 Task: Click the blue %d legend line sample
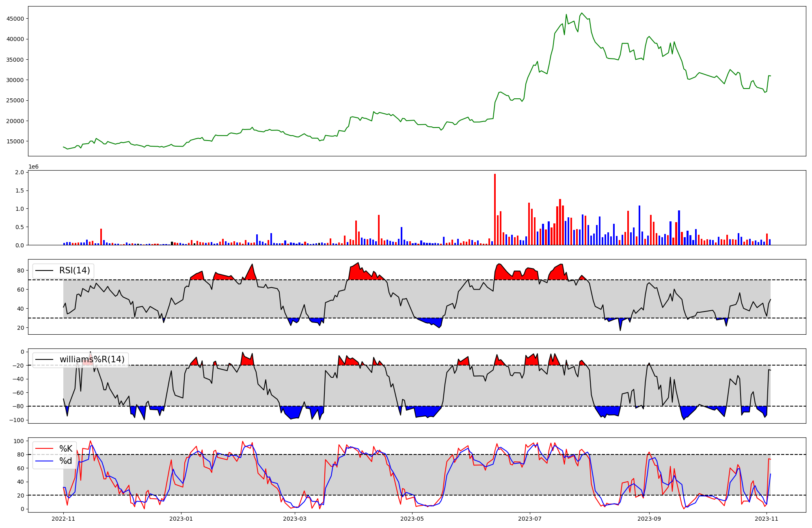45,461
